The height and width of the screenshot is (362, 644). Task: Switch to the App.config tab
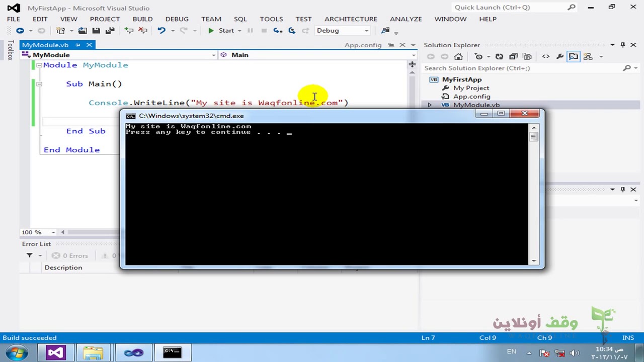pos(363,45)
